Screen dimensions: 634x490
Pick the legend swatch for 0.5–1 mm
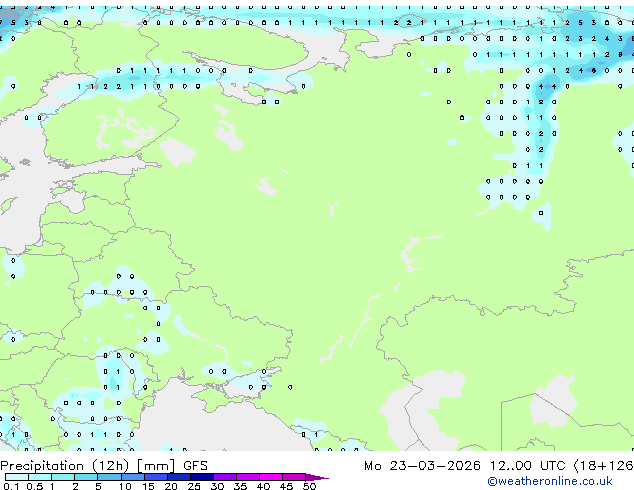tap(40, 477)
